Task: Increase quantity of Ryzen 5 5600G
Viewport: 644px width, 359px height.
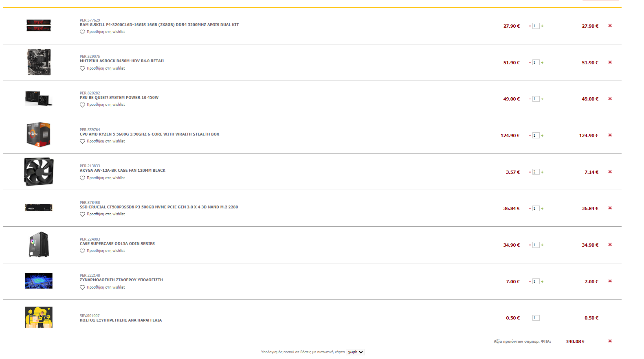Action: click(542, 136)
